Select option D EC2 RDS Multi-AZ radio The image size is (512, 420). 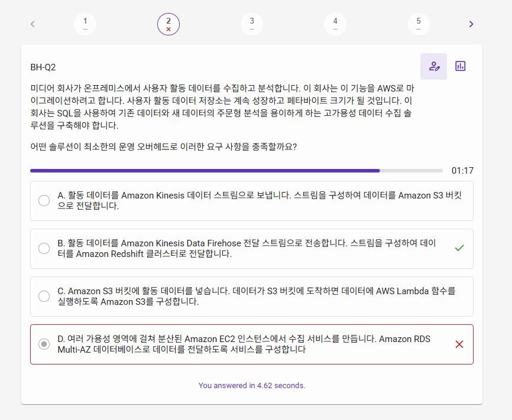pyautogui.click(x=44, y=344)
